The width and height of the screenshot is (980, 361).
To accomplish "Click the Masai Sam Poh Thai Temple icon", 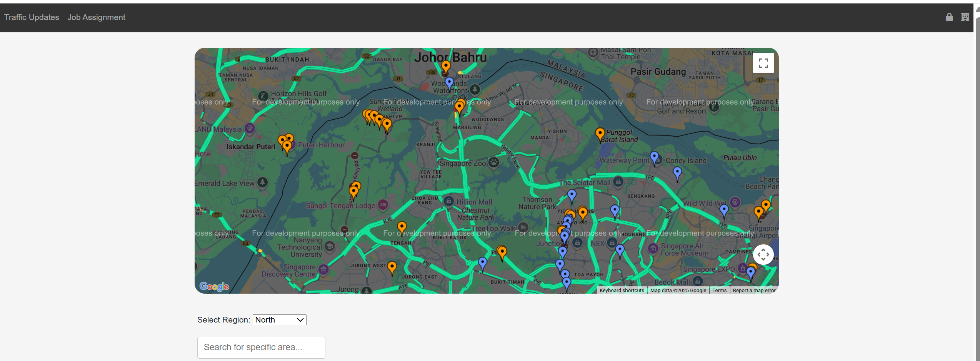I will (593, 53).
